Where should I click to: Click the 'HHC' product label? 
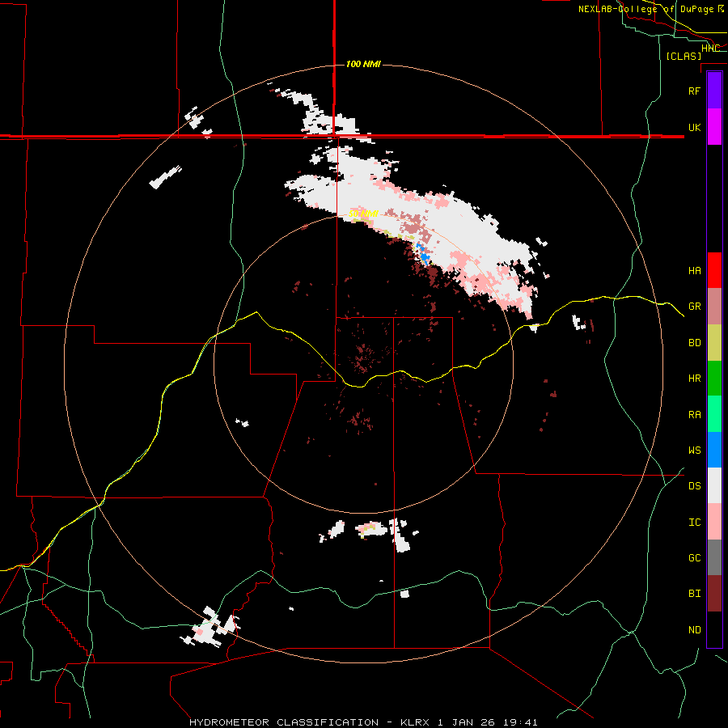click(x=710, y=49)
